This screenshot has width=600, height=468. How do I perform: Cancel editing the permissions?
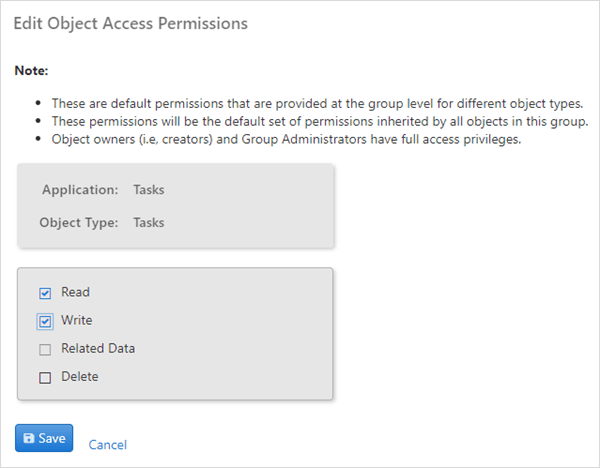(108, 445)
